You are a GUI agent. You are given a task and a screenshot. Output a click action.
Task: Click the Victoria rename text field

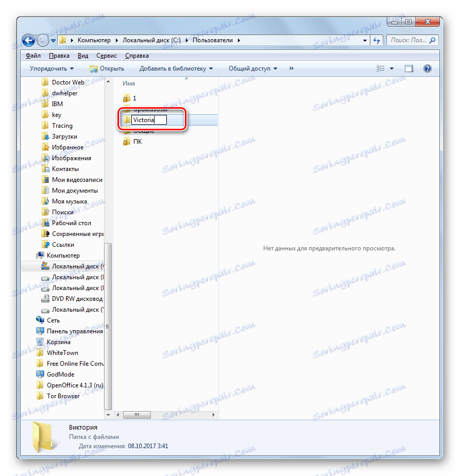pos(149,120)
